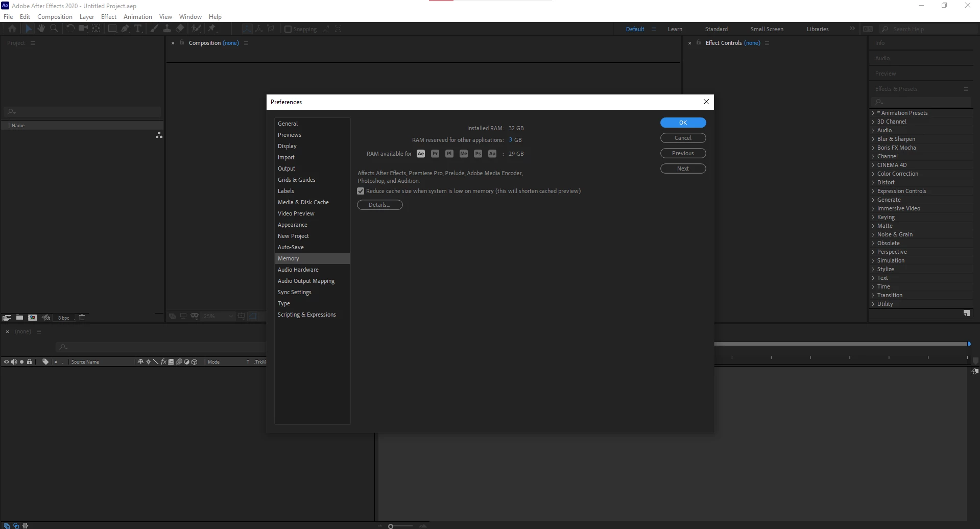The height and width of the screenshot is (529, 980).
Task: Select the Rotation tool
Action: click(x=70, y=29)
